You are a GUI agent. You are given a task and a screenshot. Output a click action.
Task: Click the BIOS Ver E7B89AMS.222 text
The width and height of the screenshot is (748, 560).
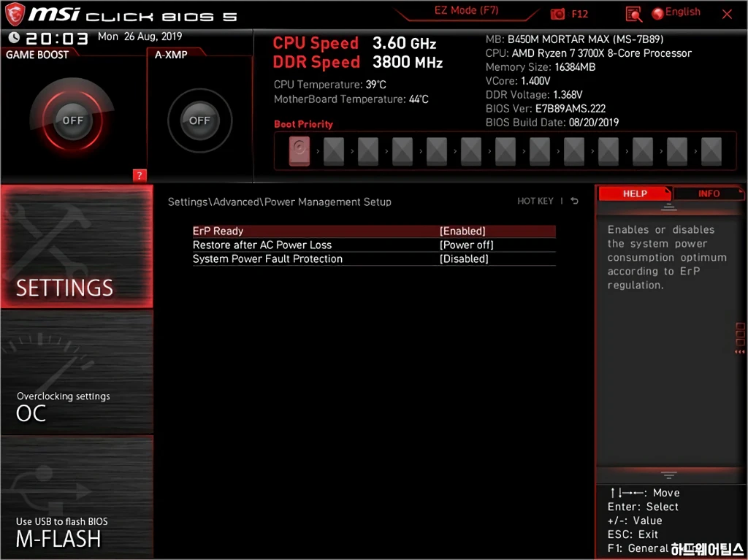coord(545,108)
